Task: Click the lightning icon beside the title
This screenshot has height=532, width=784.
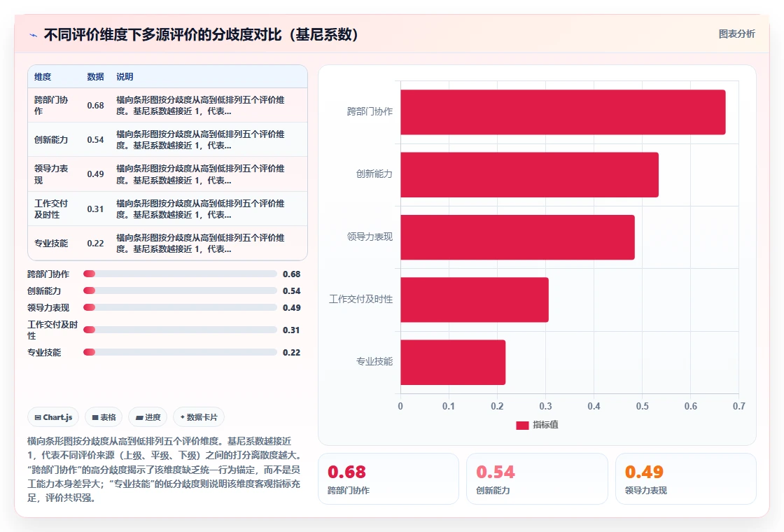Action: coord(34,35)
